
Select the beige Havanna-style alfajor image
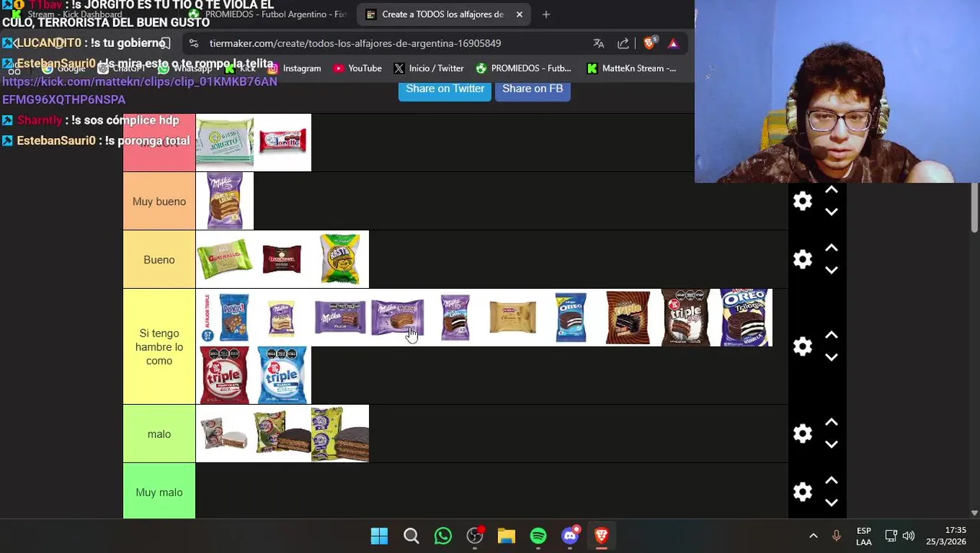pos(513,317)
